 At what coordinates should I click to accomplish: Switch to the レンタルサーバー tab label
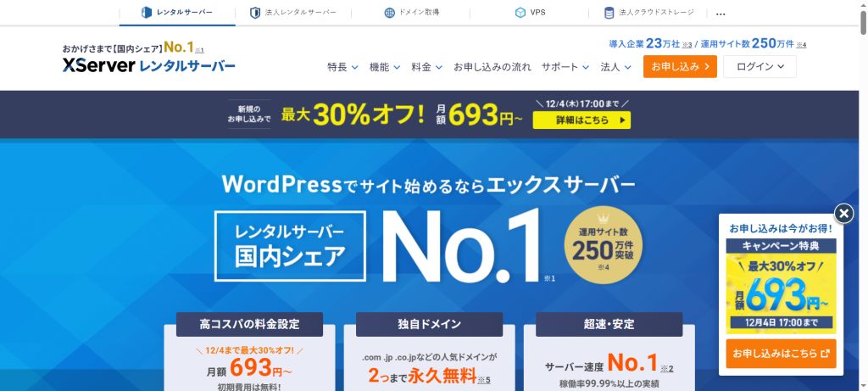coord(184,12)
